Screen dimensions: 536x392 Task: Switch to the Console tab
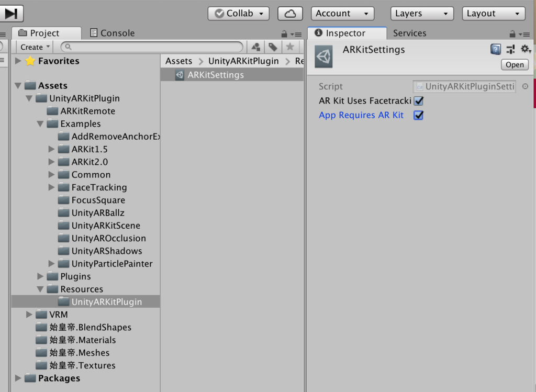pos(112,33)
